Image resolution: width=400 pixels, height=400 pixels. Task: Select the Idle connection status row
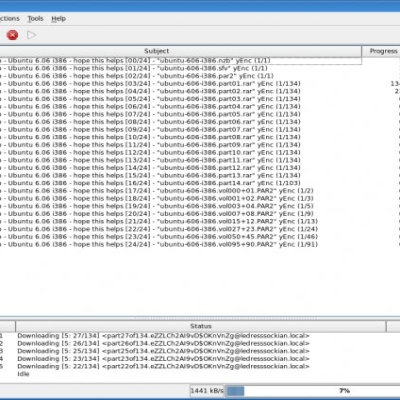tap(200, 374)
